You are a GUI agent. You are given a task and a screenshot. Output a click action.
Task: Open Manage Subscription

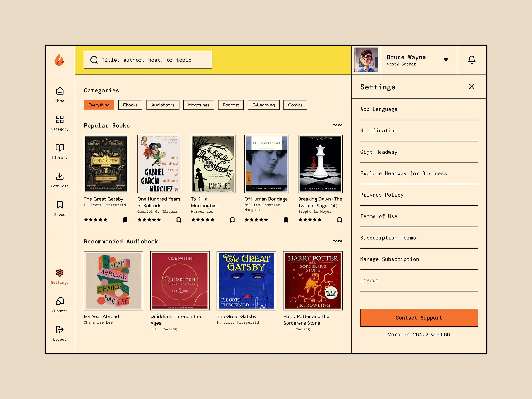click(419, 259)
